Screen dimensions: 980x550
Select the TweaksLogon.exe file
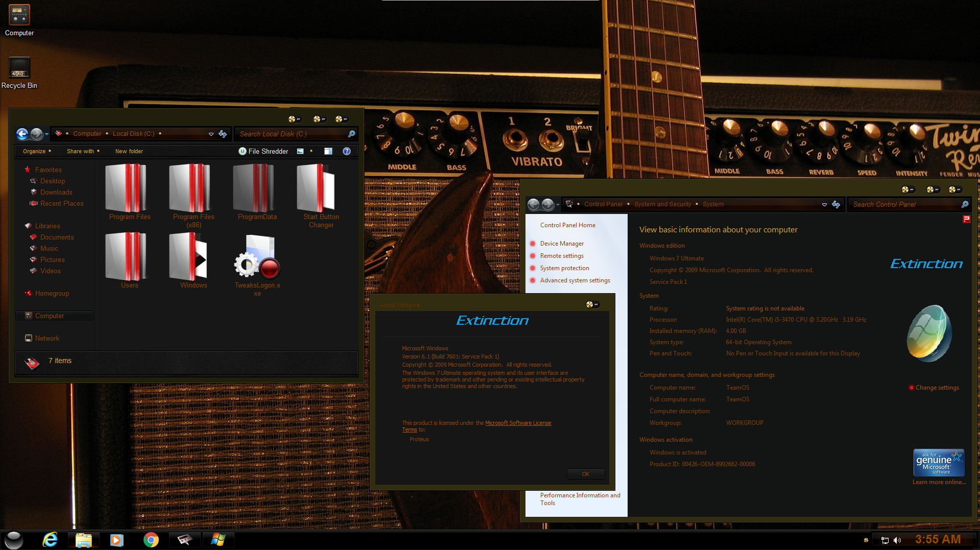(257, 265)
